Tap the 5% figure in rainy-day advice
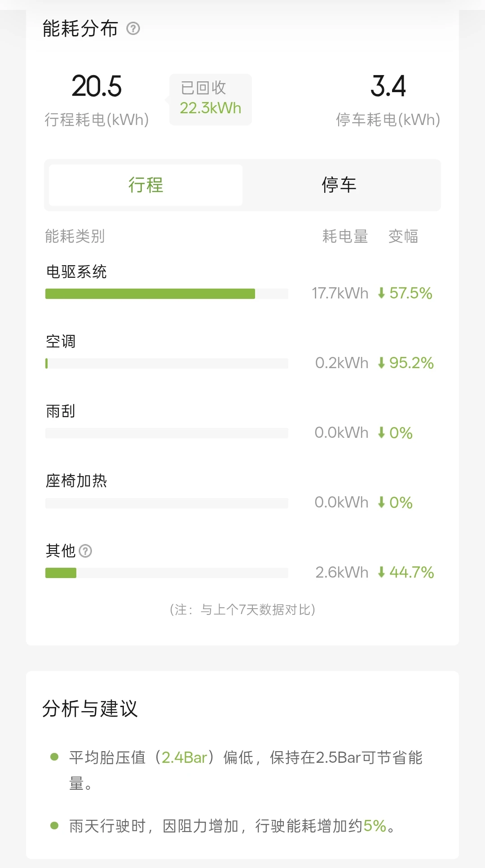 375,826
